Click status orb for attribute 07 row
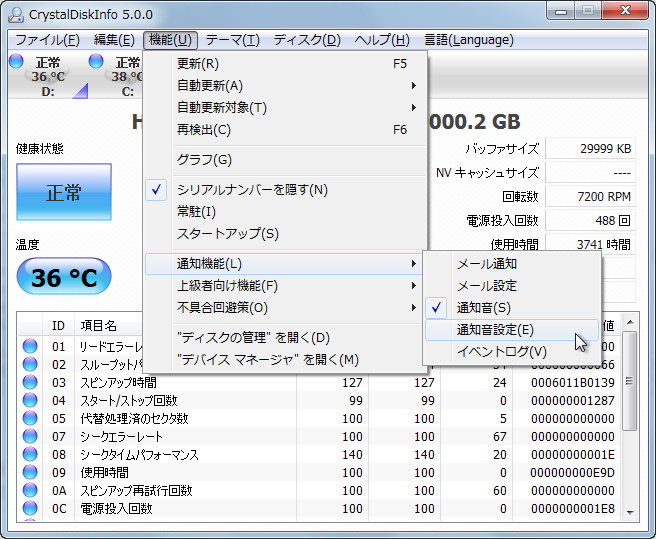Viewport: 656px width, 539px height. coord(30,436)
